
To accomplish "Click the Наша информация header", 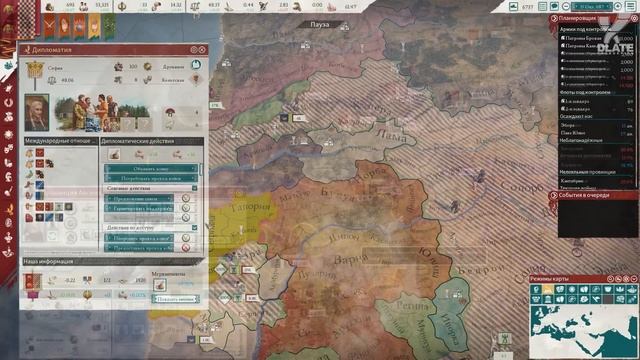I will [x=113, y=261].
